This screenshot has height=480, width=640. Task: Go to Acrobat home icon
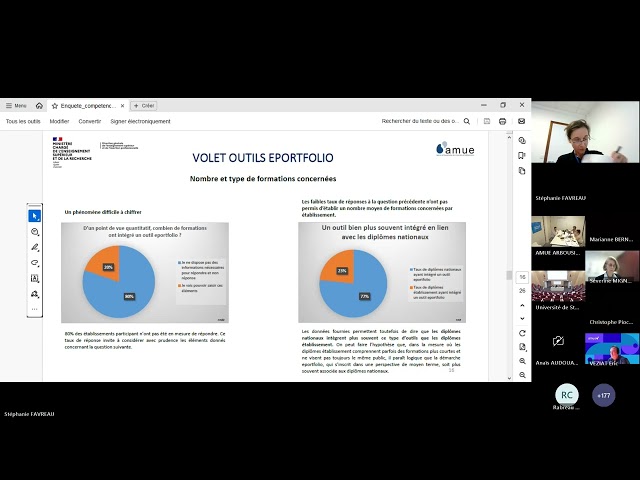pos(39,106)
